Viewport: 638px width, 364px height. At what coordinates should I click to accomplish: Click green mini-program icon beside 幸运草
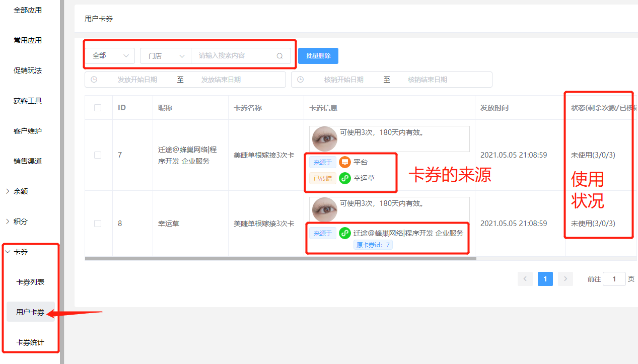pos(344,178)
